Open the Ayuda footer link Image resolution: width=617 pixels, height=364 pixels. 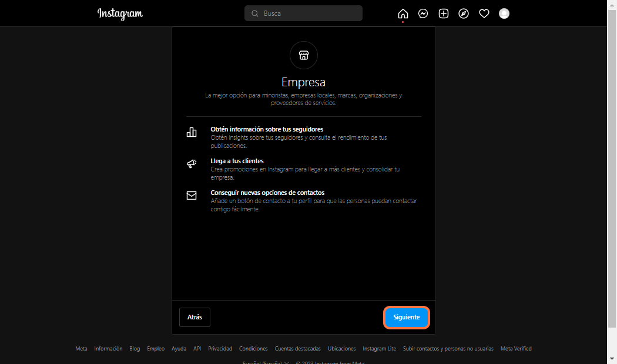point(179,349)
